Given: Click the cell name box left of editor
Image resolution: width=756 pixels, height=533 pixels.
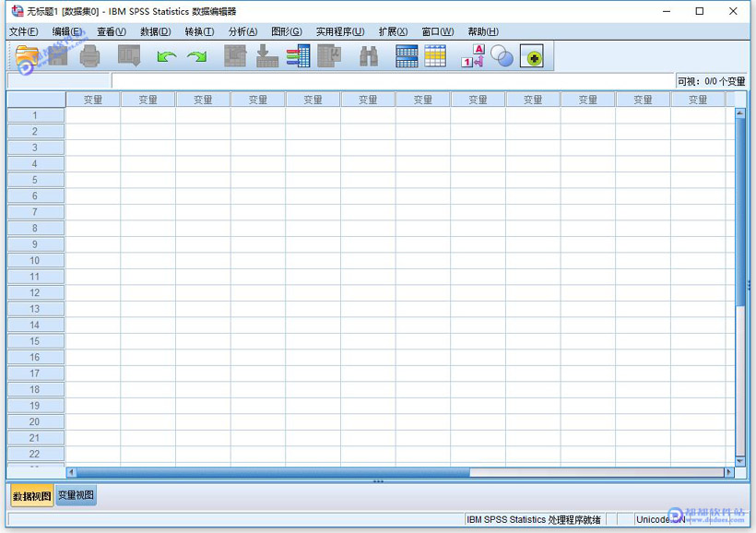Looking at the screenshot, I should 59,81.
